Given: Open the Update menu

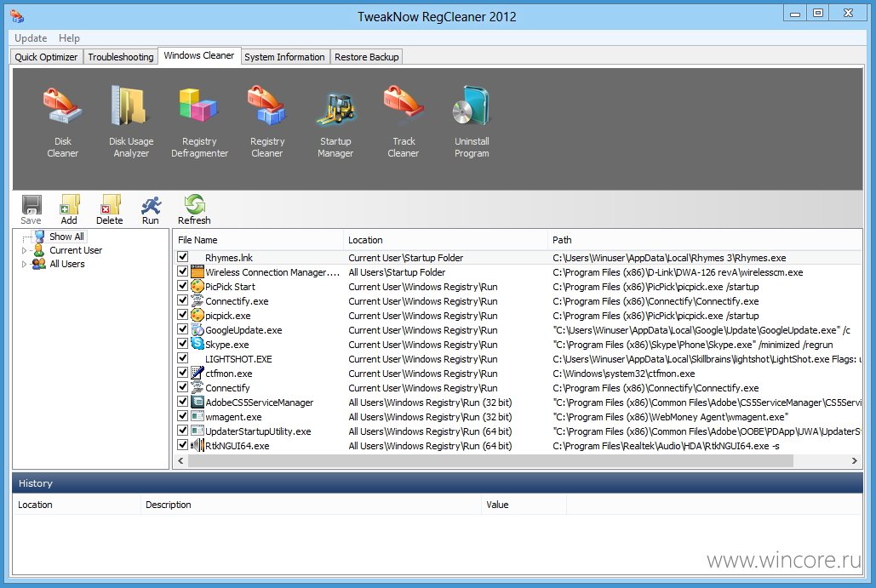Looking at the screenshot, I should [31, 38].
